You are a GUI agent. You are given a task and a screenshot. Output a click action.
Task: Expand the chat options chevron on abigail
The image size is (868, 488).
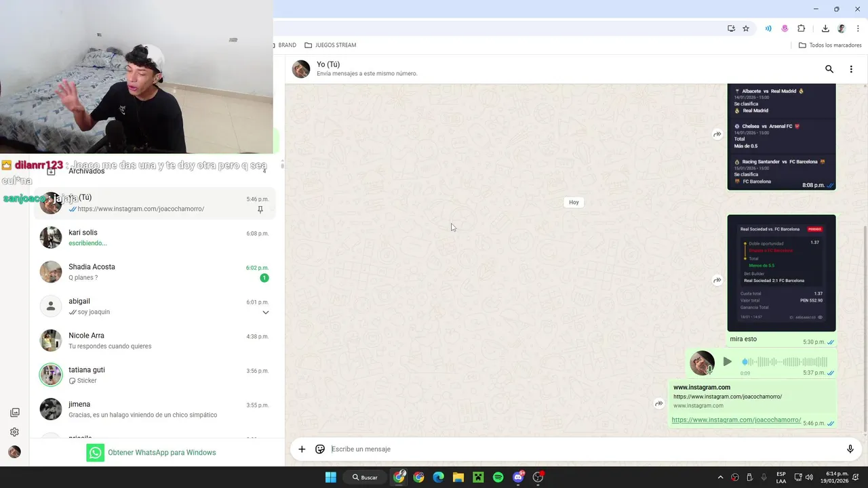coord(266,312)
